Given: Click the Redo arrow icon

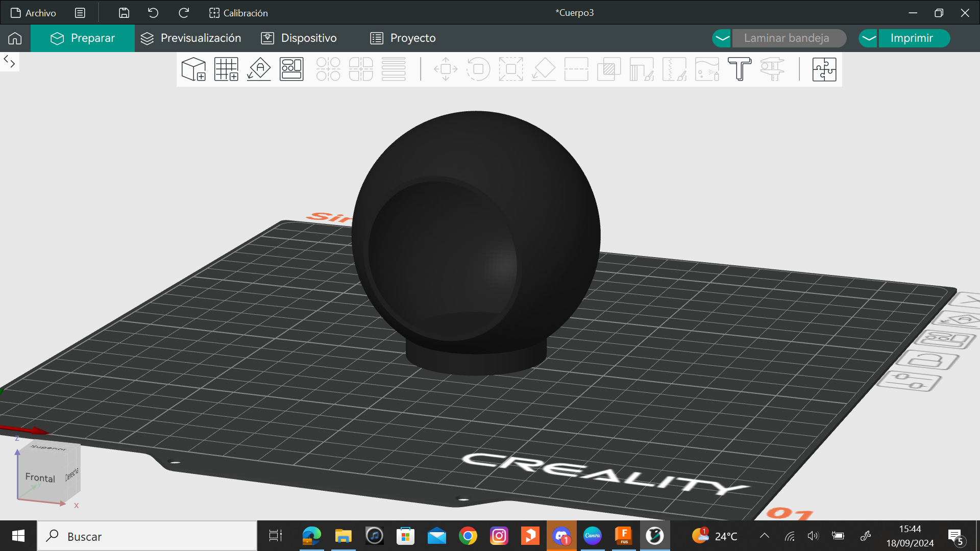Looking at the screenshot, I should coord(184,13).
